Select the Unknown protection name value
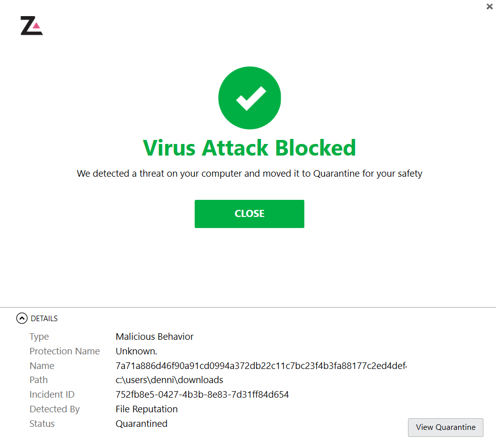496x448 pixels. 136,351
